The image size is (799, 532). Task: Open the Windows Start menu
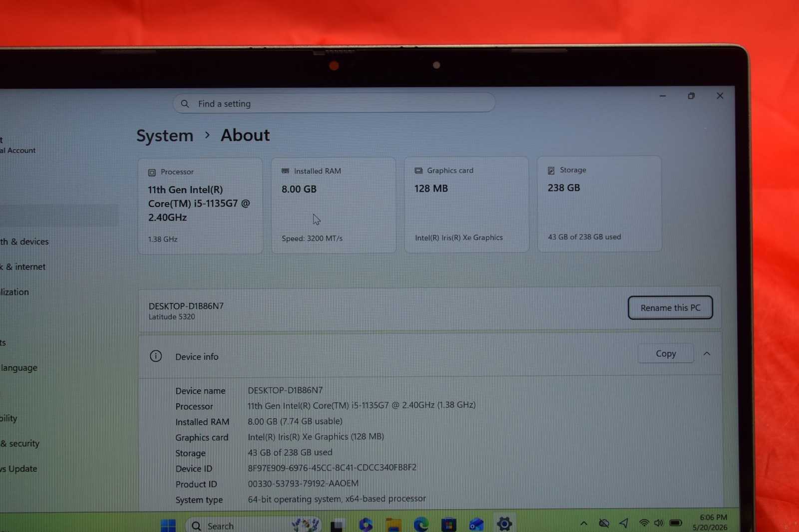(168, 526)
